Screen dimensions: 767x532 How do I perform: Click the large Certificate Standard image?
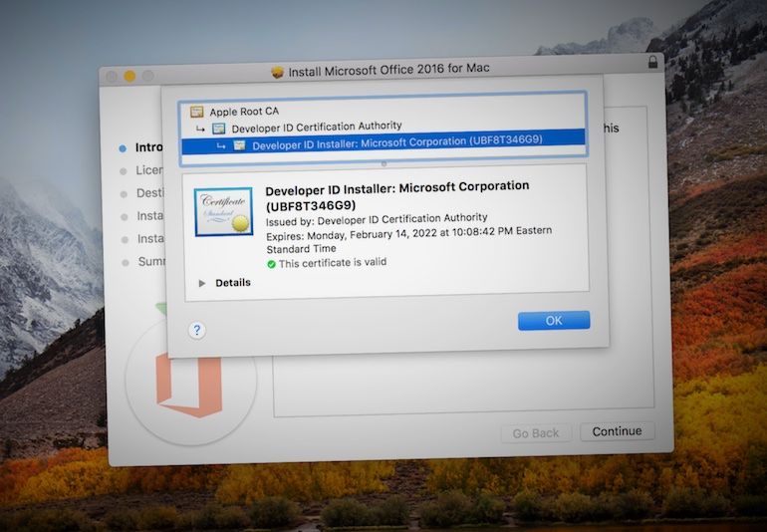[223, 212]
